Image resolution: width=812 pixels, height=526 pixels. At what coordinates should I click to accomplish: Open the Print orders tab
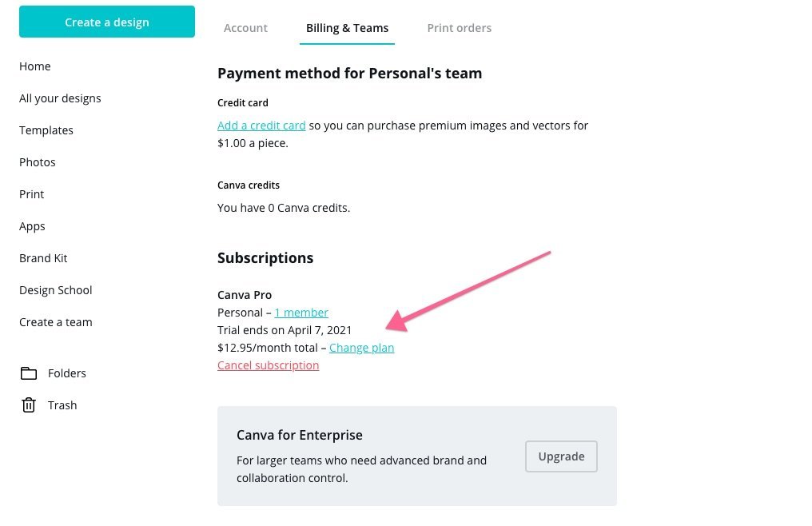[x=460, y=28]
